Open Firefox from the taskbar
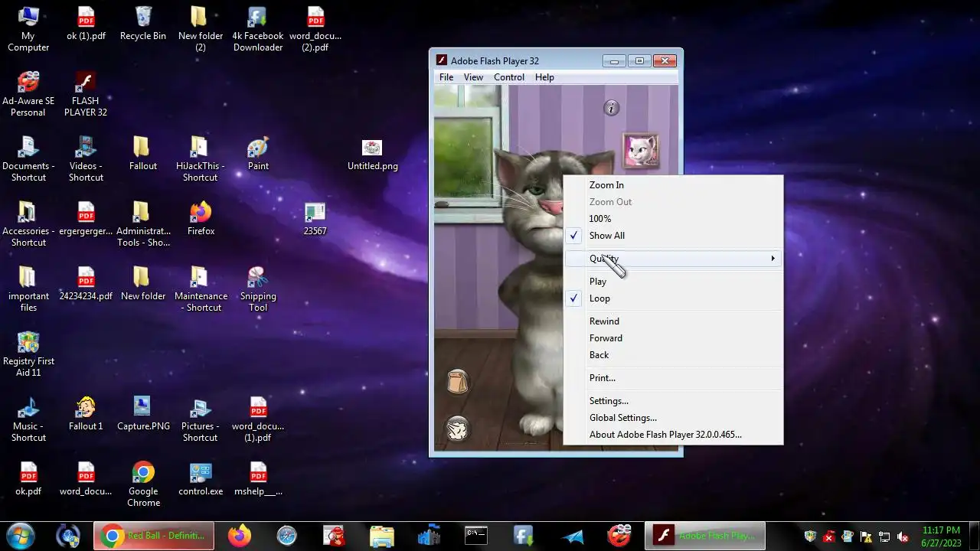The image size is (980, 551). click(x=239, y=536)
